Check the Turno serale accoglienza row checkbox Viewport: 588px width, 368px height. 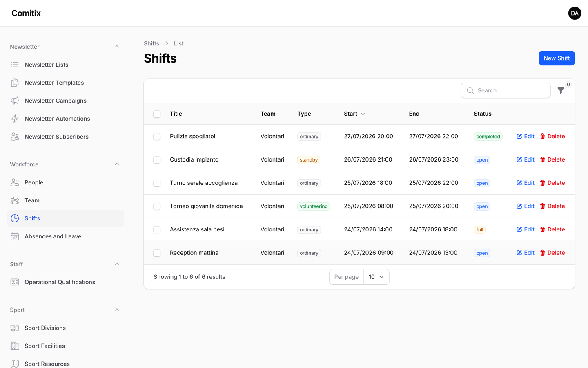click(x=157, y=183)
